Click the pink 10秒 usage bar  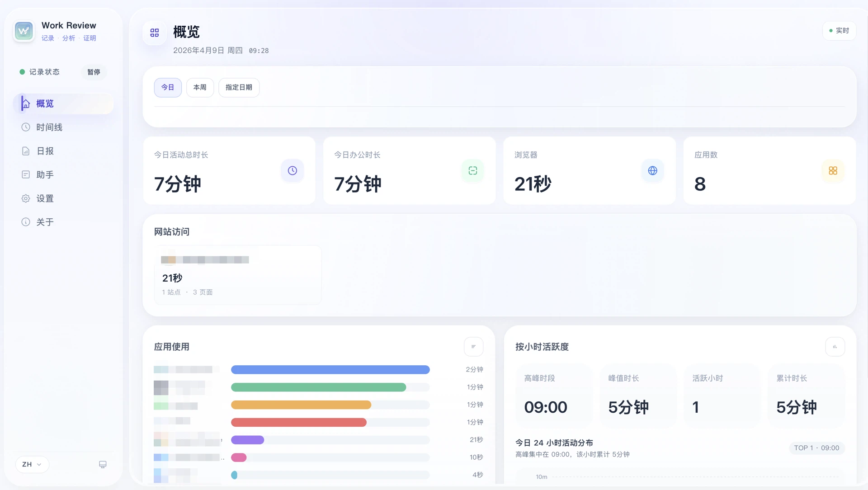coord(239,458)
